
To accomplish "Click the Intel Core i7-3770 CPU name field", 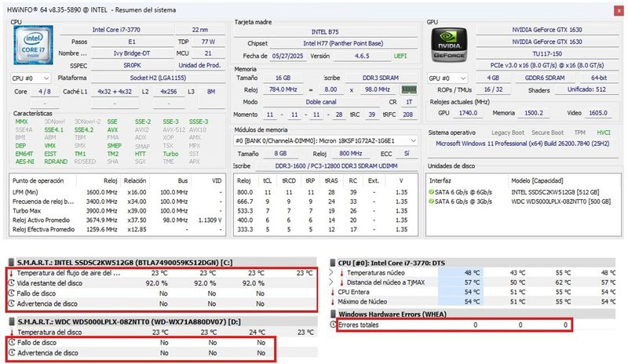I will click(116, 30).
